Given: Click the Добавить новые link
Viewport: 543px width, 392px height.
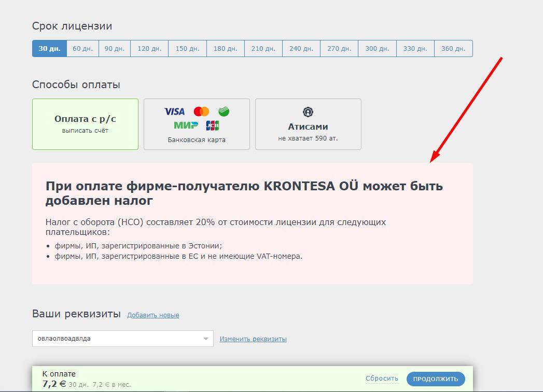Looking at the screenshot, I should tap(153, 315).
